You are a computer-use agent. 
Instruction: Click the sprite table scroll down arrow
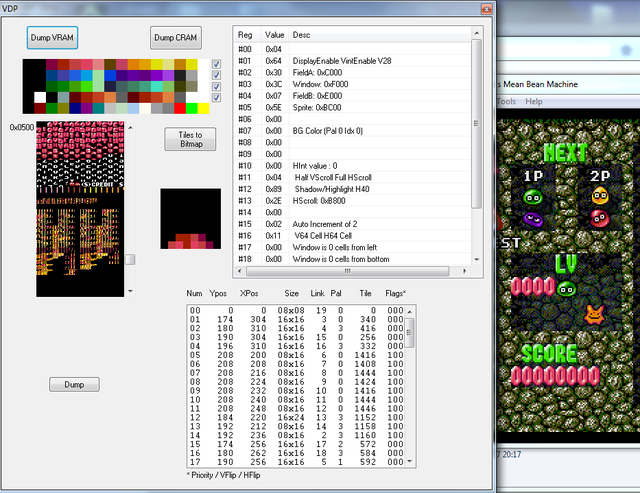tap(409, 462)
